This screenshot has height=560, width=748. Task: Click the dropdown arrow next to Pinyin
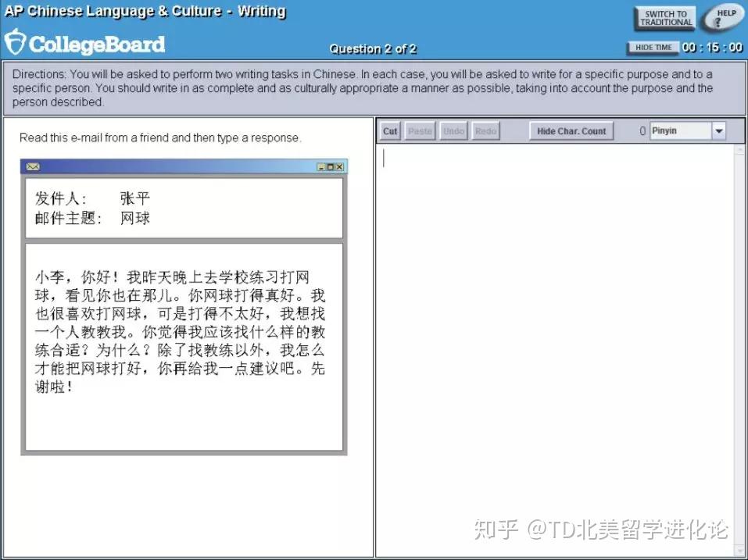(x=718, y=130)
